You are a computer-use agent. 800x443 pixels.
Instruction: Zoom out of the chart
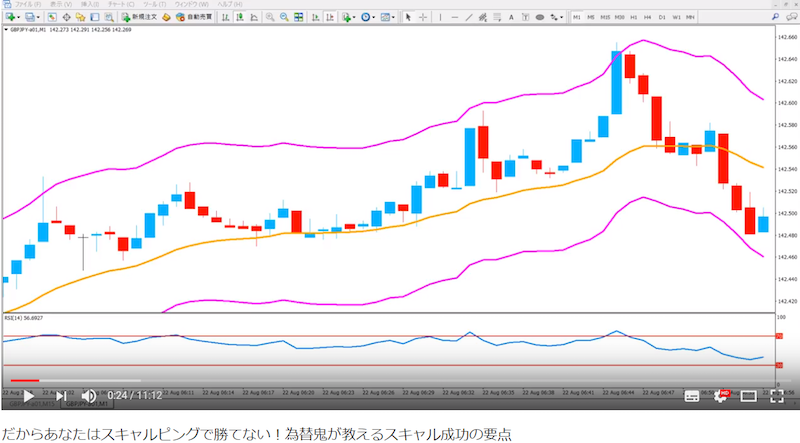coord(284,17)
